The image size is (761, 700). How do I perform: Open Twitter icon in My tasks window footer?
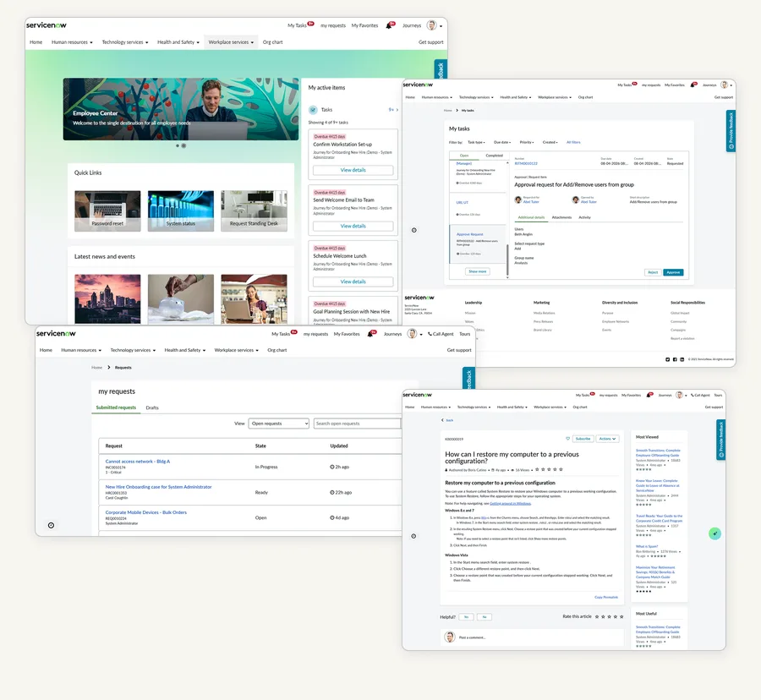coord(667,359)
